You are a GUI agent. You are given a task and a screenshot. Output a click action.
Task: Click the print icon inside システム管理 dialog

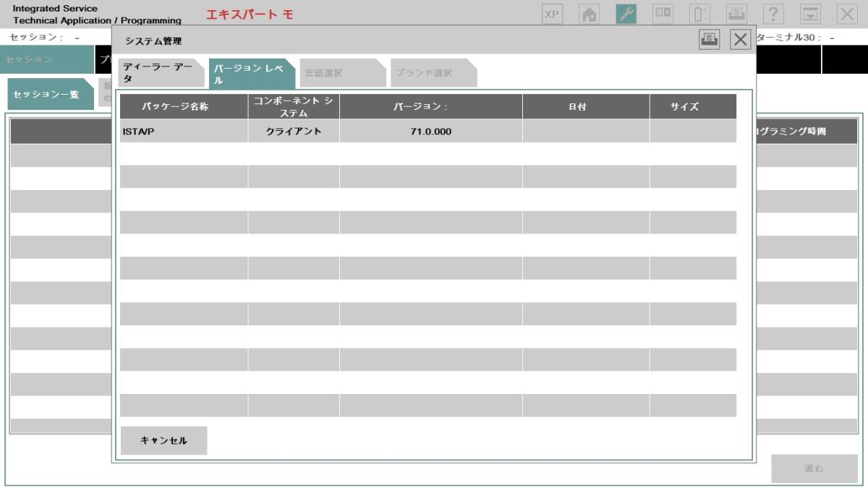click(x=710, y=41)
